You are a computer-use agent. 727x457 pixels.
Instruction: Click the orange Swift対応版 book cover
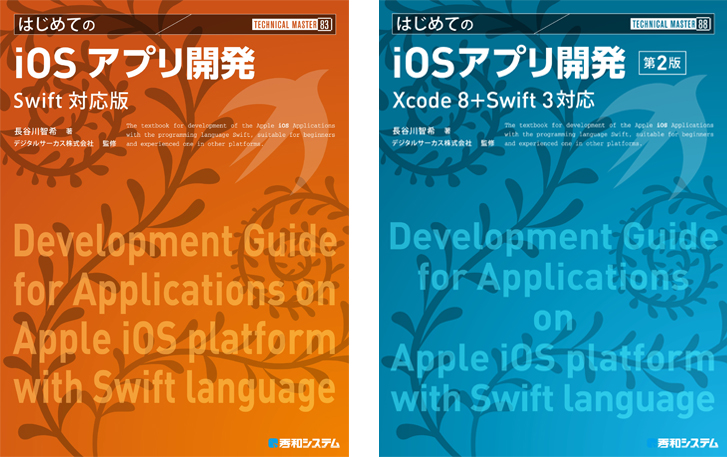point(174,228)
